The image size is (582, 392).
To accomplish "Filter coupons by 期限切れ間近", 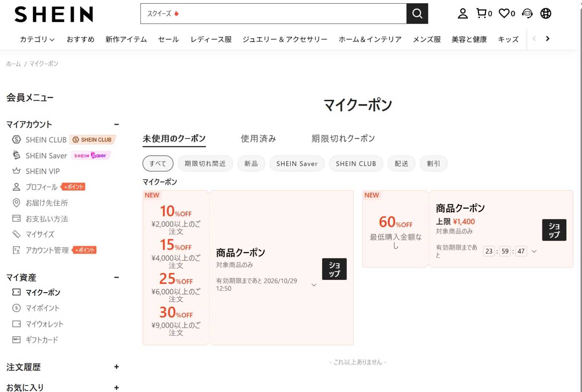I will 205,164.
